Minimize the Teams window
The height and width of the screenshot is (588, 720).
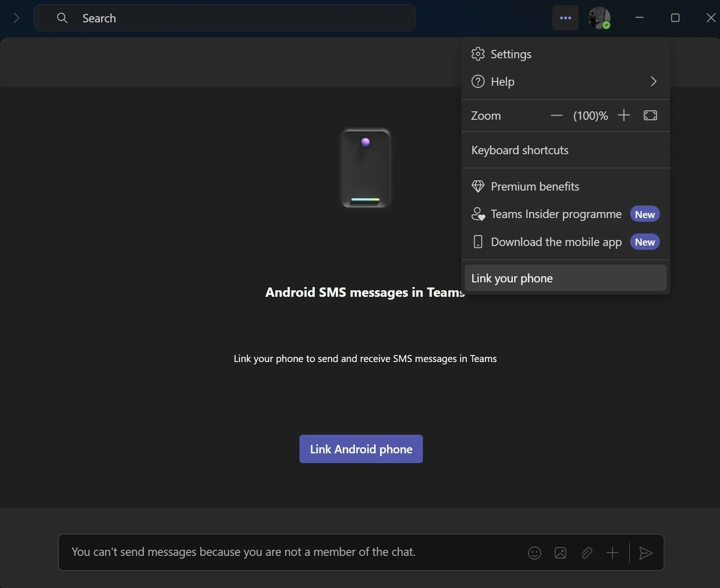coord(639,18)
